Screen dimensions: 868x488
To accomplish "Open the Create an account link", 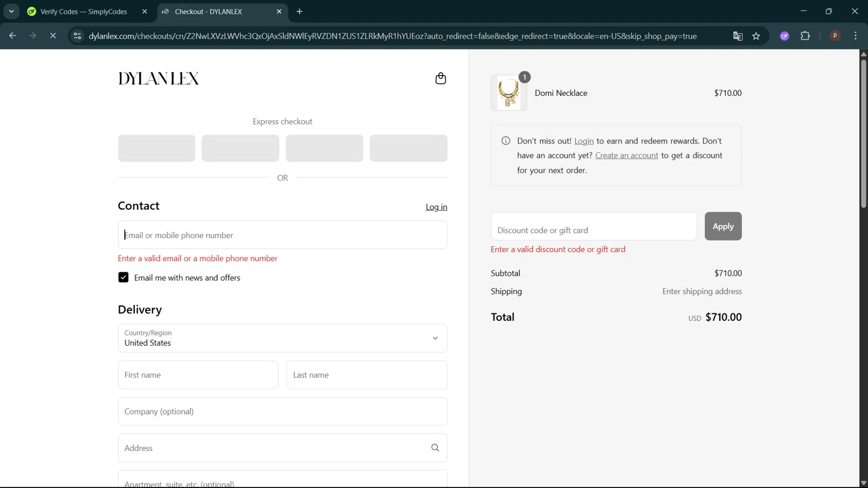I will coord(627,156).
